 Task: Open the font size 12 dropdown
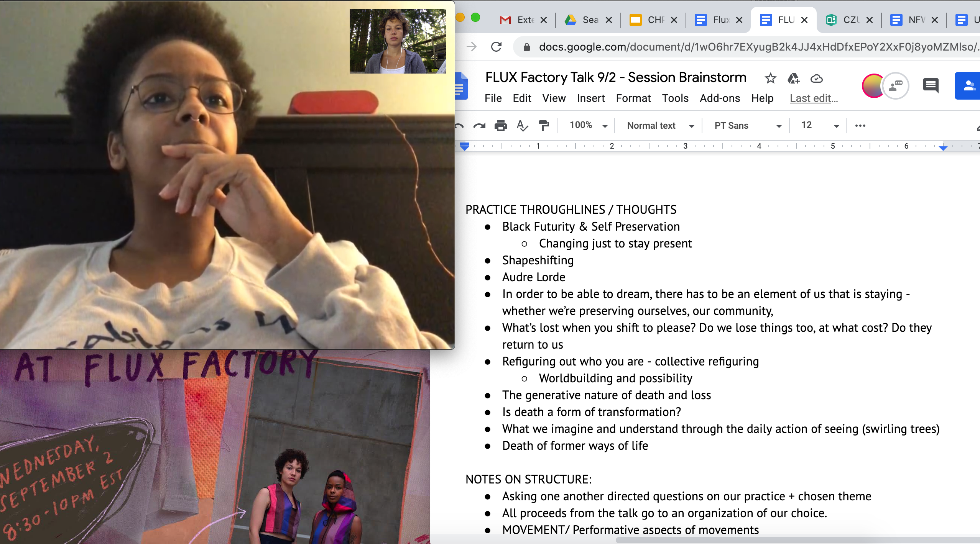point(820,126)
